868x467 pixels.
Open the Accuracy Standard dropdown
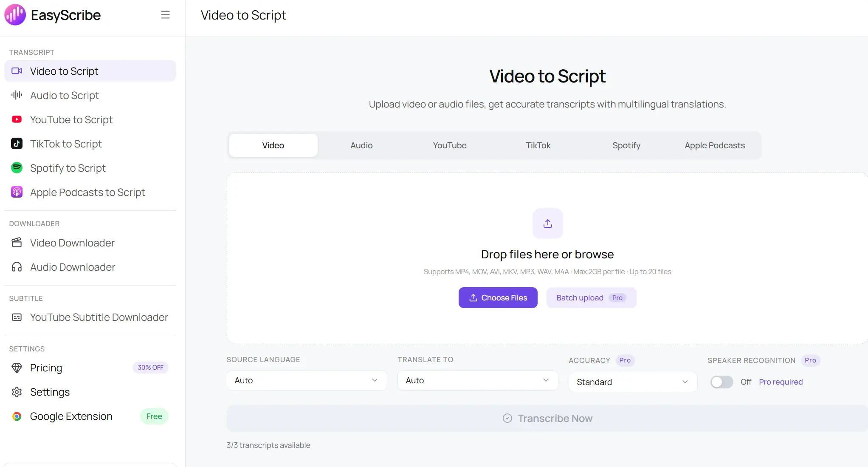click(633, 382)
